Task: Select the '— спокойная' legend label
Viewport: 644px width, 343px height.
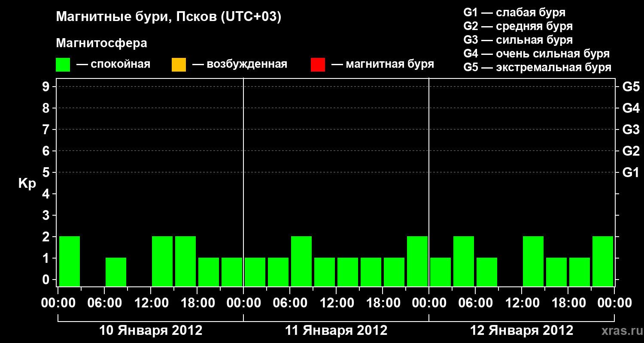Action: 113,64
